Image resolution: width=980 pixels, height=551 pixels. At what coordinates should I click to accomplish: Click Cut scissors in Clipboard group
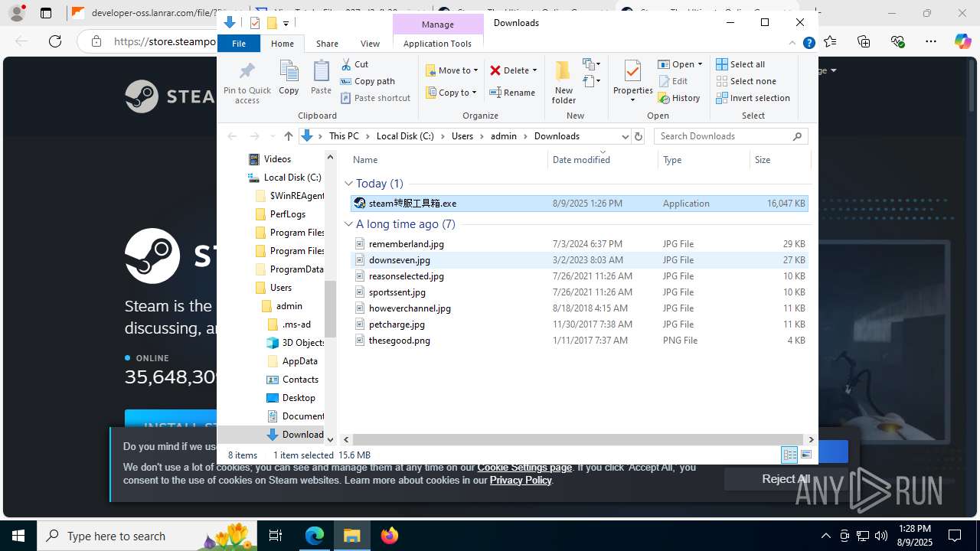[354, 64]
